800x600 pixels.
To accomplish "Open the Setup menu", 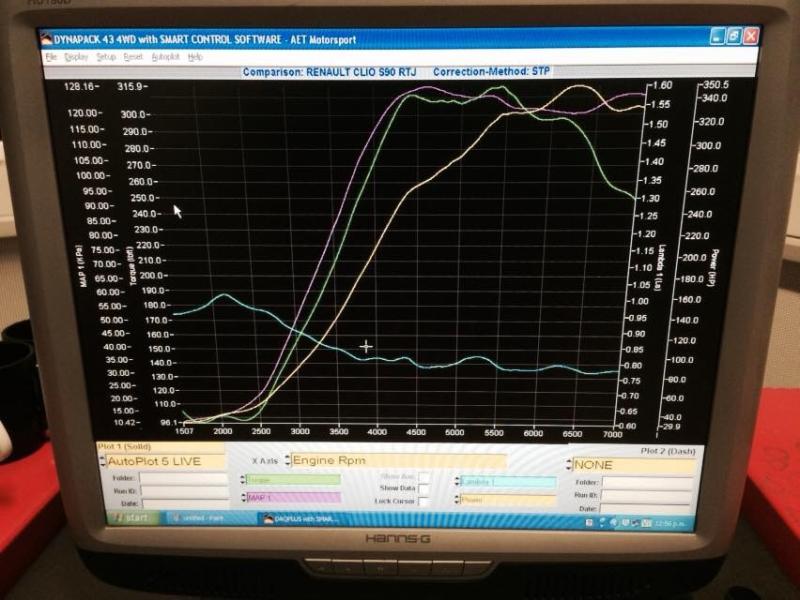I will (x=106, y=57).
